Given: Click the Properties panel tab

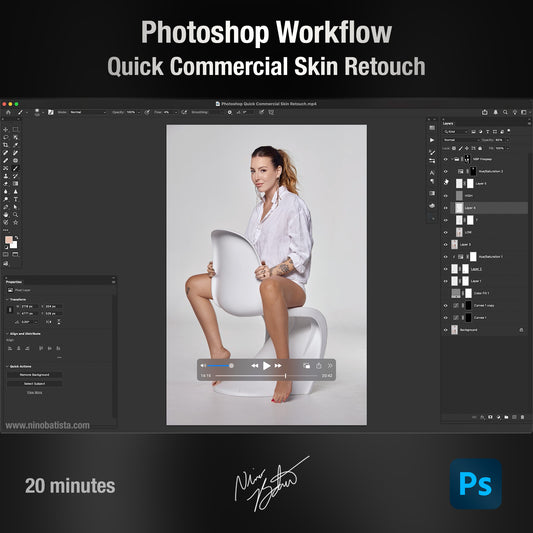Looking at the screenshot, I should coord(14,282).
